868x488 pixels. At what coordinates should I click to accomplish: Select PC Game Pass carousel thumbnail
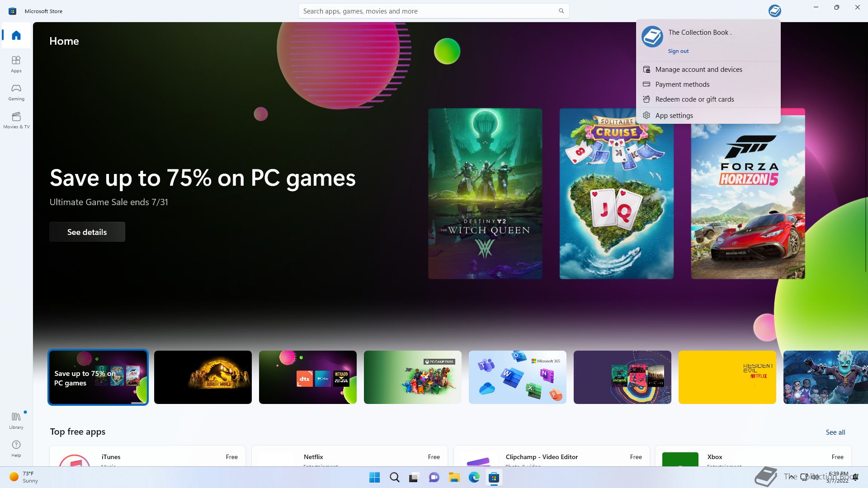(413, 377)
